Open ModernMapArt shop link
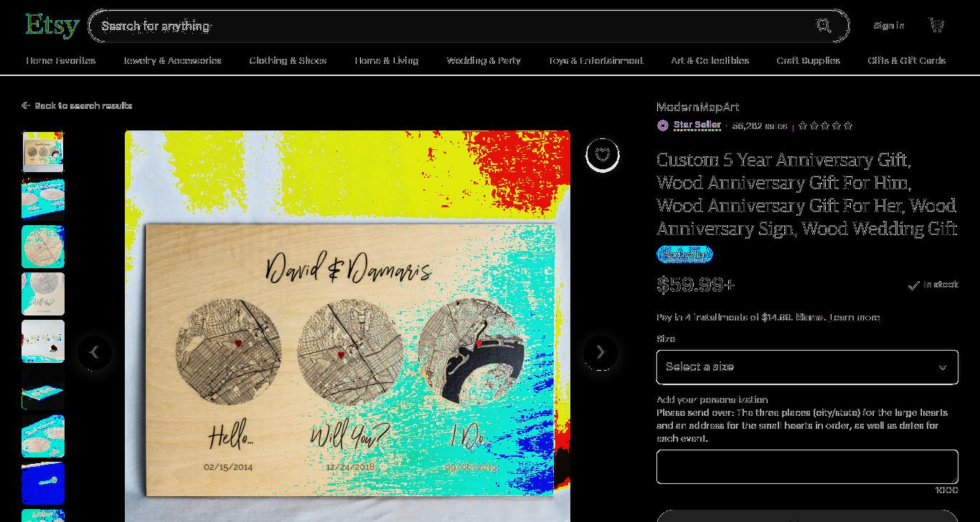The width and height of the screenshot is (980, 522). (x=697, y=107)
